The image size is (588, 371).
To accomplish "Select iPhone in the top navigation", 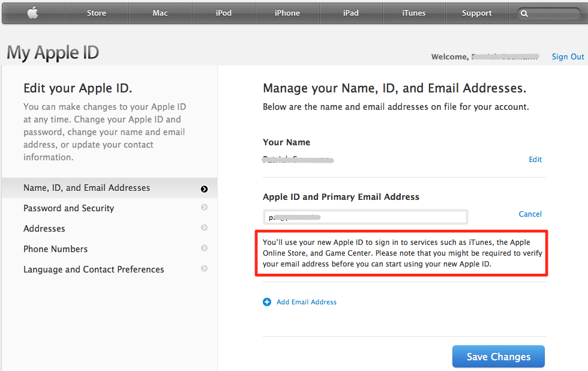I will (287, 13).
